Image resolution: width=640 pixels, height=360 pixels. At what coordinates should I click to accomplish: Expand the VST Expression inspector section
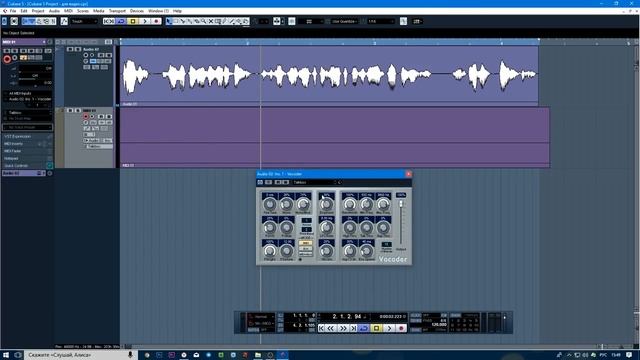27,136
